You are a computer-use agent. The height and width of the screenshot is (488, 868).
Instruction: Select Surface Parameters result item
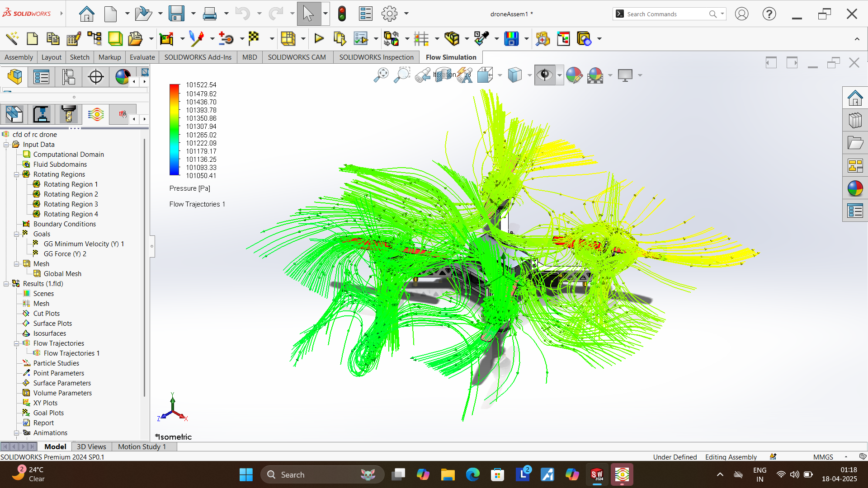[x=62, y=383]
